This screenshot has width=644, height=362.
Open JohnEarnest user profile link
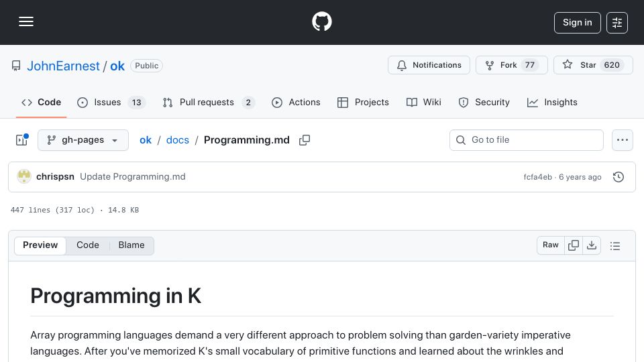pyautogui.click(x=63, y=66)
